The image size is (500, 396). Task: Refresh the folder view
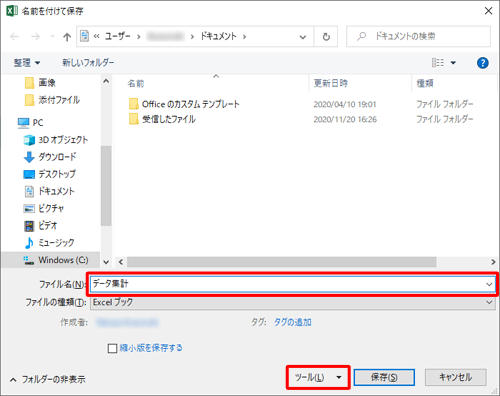coord(326,36)
